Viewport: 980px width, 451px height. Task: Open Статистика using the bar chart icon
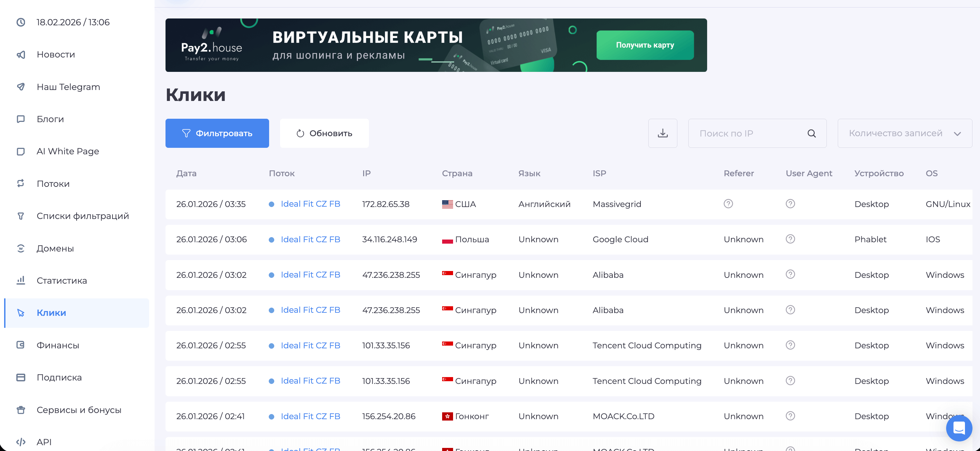pos(20,281)
